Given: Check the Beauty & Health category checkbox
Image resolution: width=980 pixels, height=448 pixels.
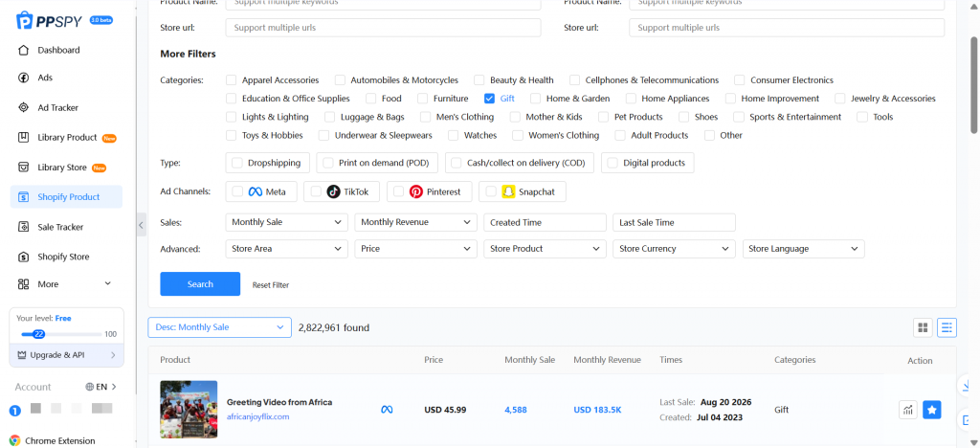Looking at the screenshot, I should click(x=479, y=80).
